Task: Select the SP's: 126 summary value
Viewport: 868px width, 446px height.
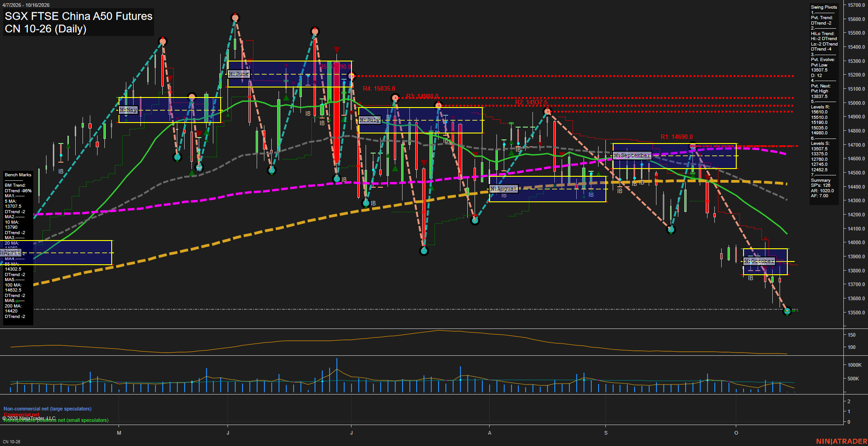Action: pos(821,185)
